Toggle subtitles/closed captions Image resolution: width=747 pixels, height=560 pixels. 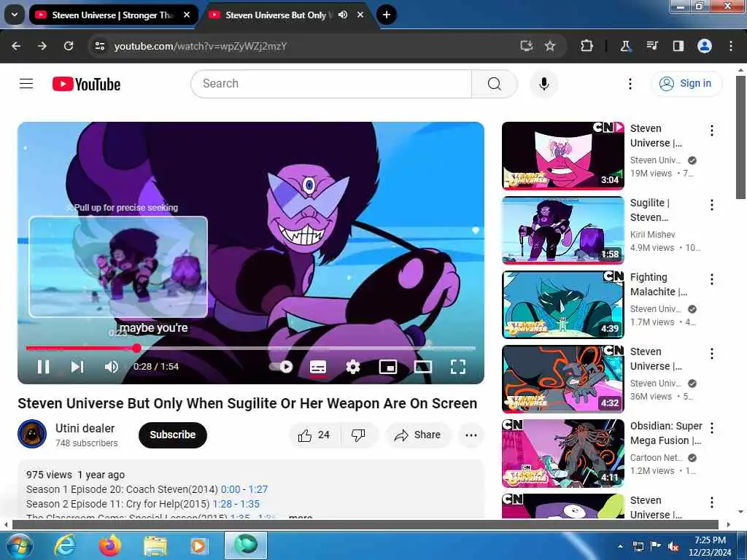tap(318, 367)
